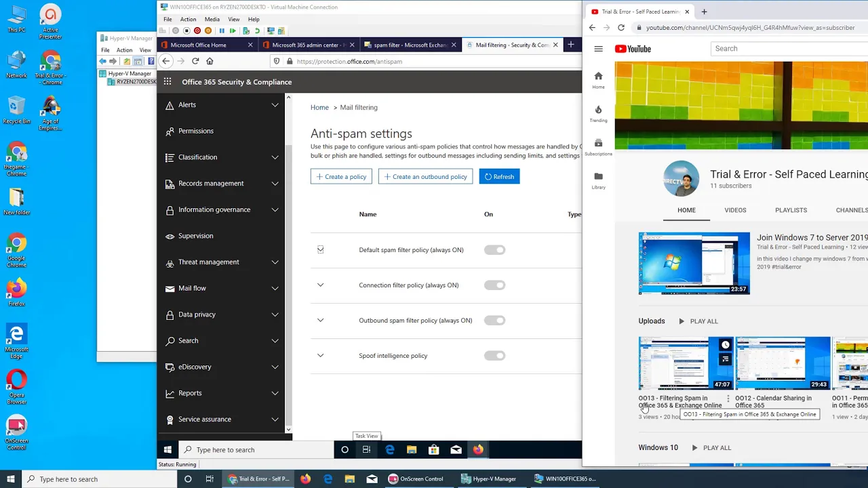Image resolution: width=868 pixels, height=488 pixels.
Task: Expand the Spoof intelligence policy row
Action: [320, 355]
